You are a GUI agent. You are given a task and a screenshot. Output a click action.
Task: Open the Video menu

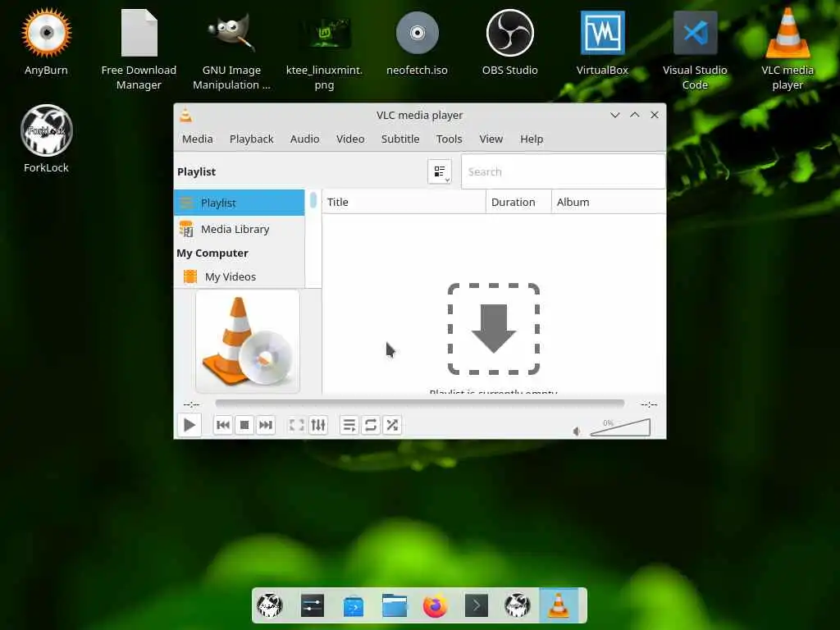[x=350, y=139]
